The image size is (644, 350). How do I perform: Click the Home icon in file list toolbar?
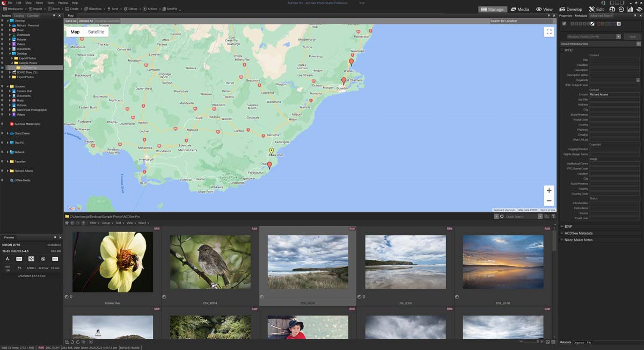click(67, 223)
